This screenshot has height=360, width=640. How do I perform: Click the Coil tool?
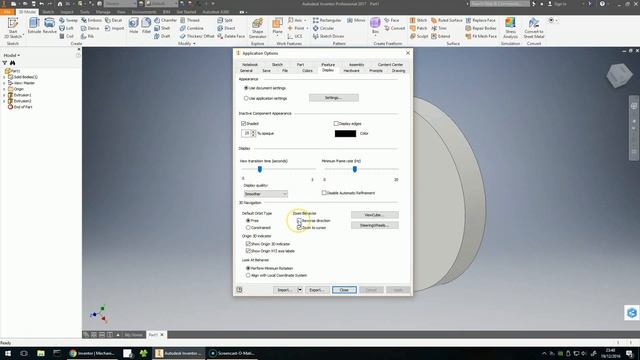[x=67, y=36]
